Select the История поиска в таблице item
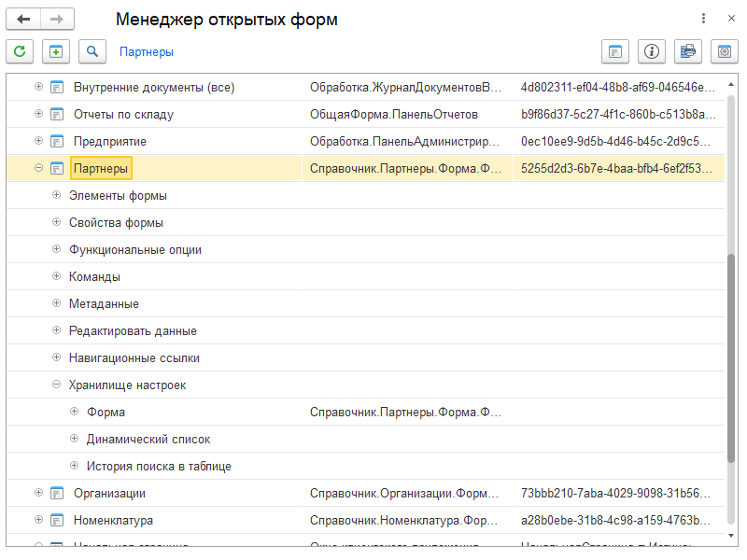 [159, 466]
